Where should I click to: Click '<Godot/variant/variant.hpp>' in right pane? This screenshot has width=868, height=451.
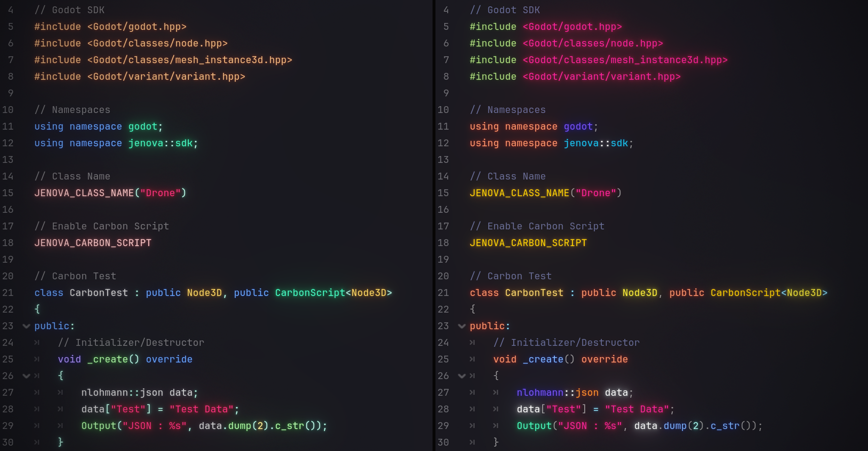[602, 77]
